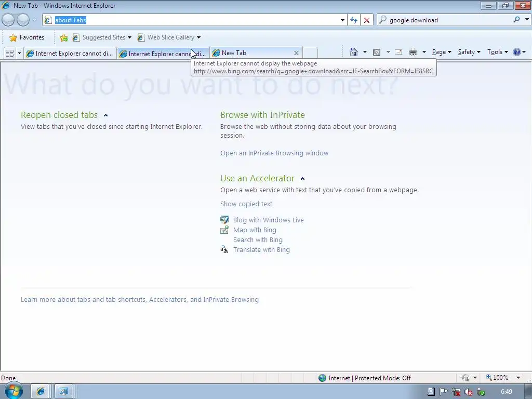The height and width of the screenshot is (399, 532).
Task: Click the second taskbar application button
Action: pos(63,392)
